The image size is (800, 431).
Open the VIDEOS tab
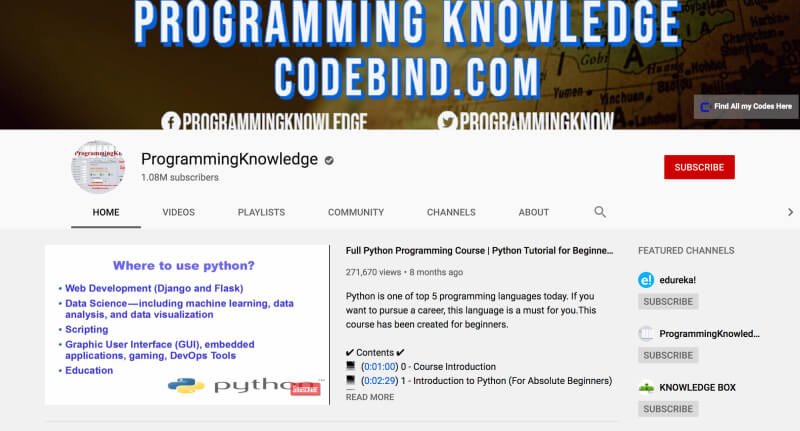tap(179, 212)
